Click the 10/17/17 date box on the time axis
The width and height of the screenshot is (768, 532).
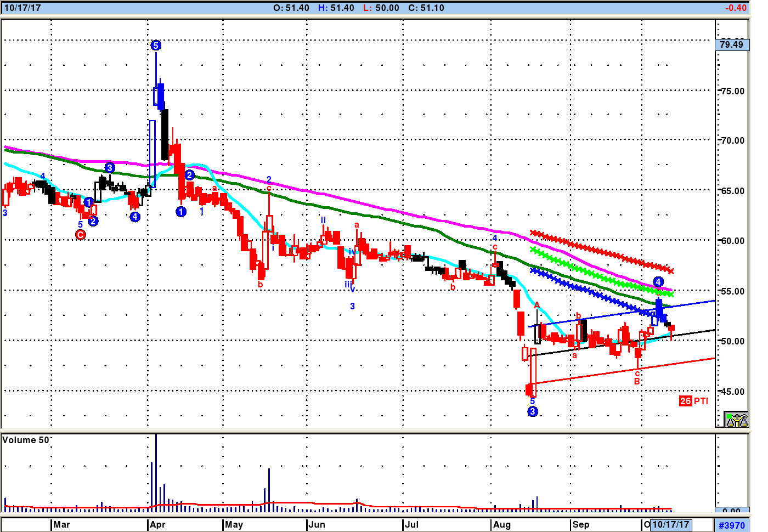(670, 525)
